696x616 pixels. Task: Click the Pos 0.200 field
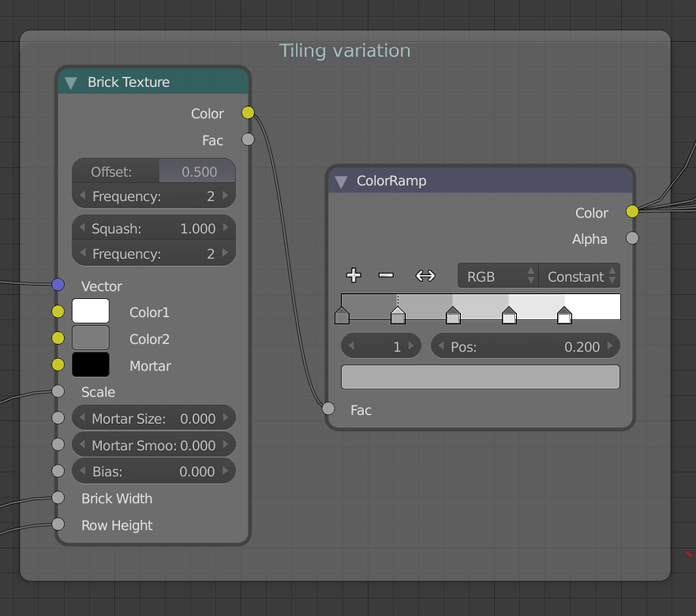click(525, 346)
